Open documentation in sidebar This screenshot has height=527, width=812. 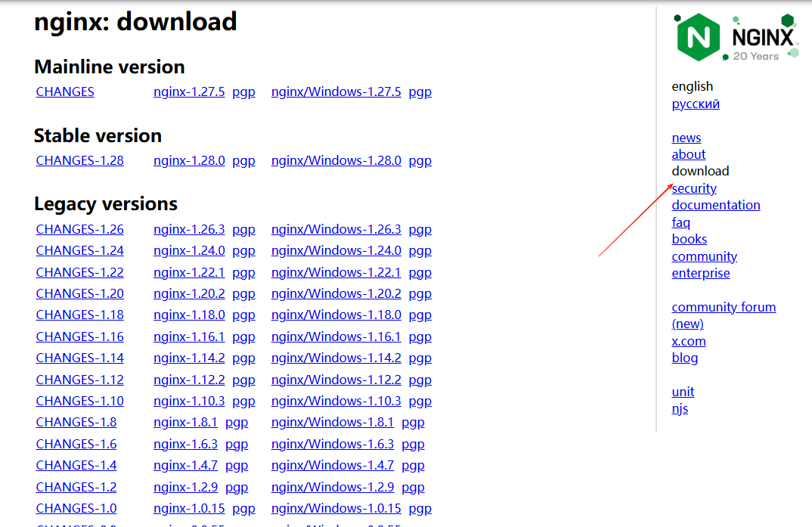(x=716, y=205)
